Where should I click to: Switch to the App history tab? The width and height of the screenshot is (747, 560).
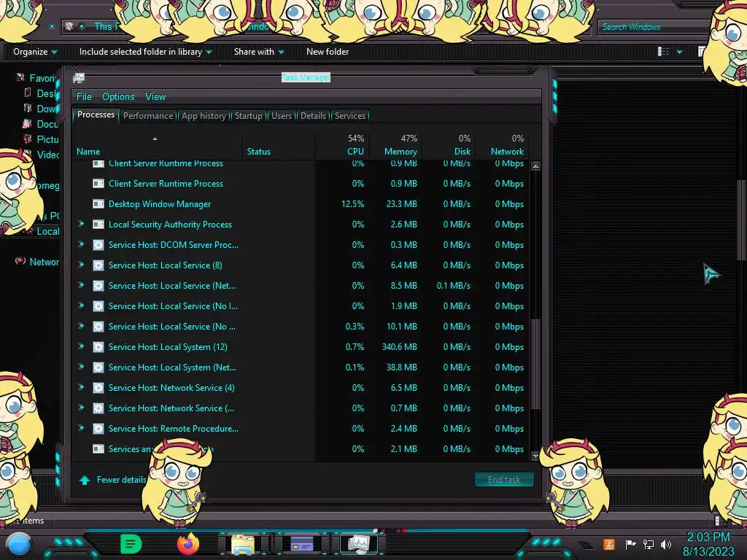click(x=204, y=116)
